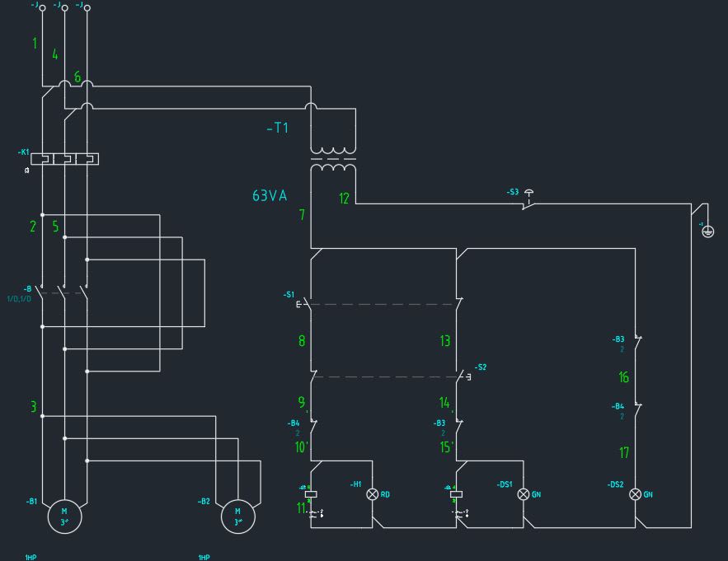Click the 63VA transformer rating label

coord(269,196)
